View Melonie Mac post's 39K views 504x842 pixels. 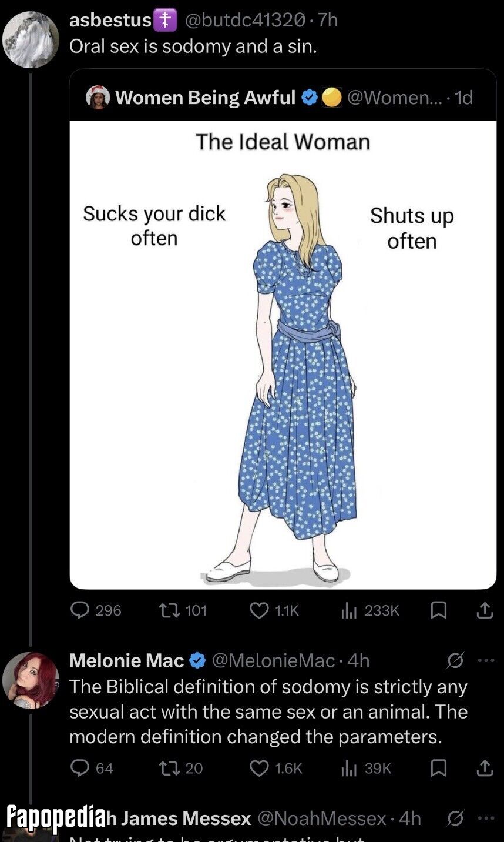[367, 768]
